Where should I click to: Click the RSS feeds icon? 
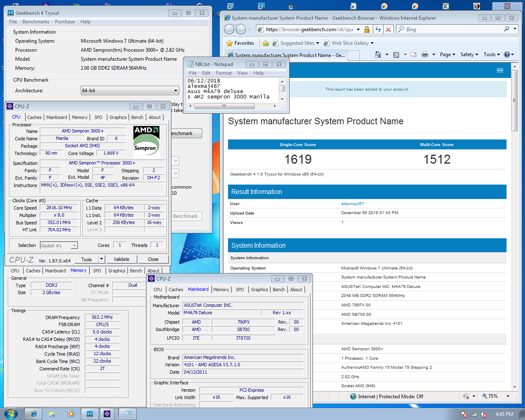pyautogui.click(x=396, y=55)
